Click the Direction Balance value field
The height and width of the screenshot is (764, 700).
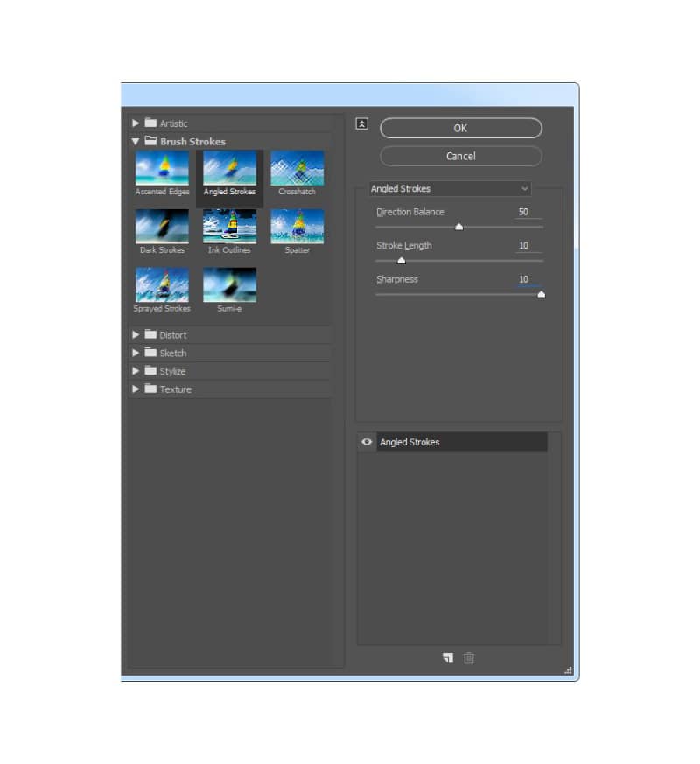pos(528,212)
